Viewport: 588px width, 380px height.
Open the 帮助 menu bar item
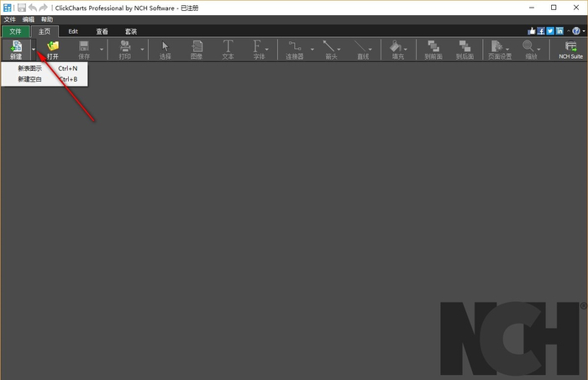point(47,19)
